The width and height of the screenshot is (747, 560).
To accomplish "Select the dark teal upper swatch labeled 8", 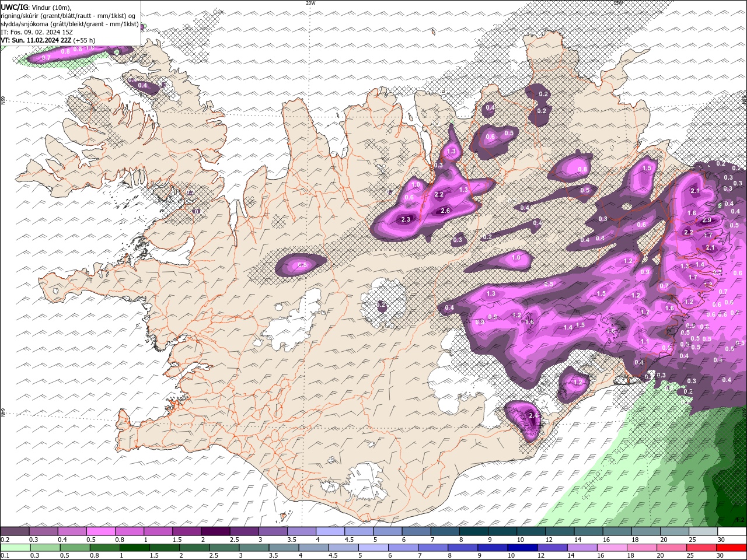I will click(473, 531).
